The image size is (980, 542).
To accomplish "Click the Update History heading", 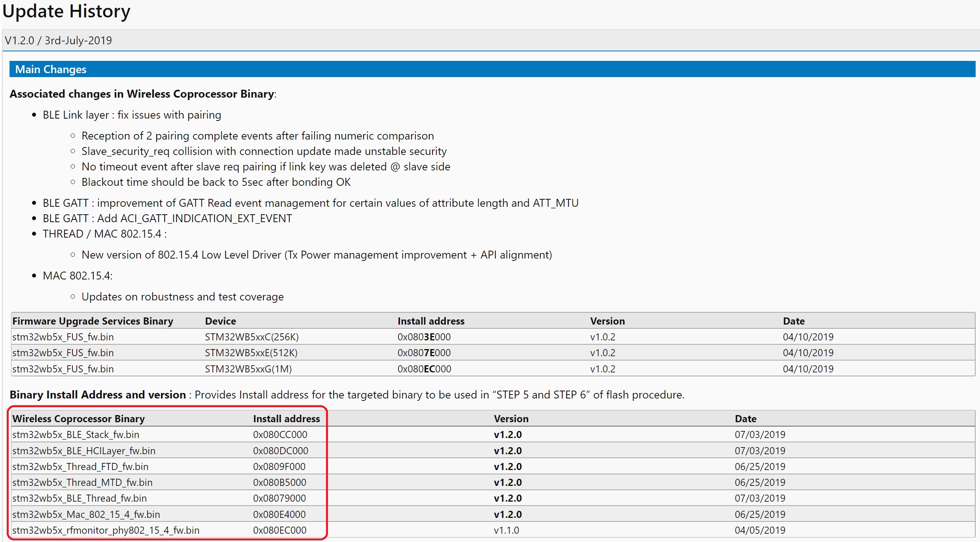I will (66, 11).
